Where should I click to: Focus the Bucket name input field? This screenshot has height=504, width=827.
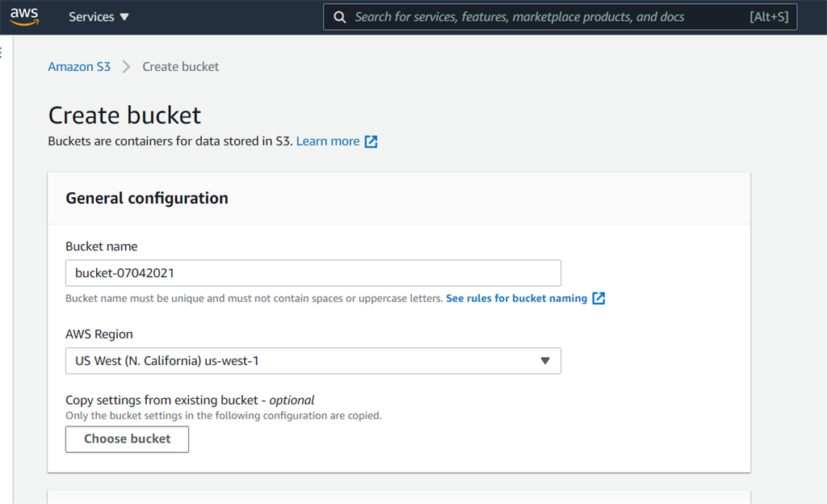click(x=313, y=273)
